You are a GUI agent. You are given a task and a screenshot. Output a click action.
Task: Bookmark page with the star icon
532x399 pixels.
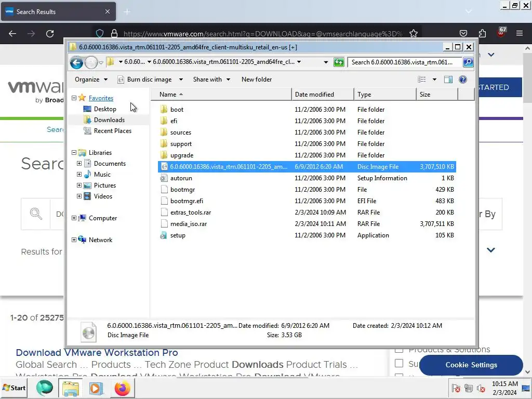pos(413,34)
